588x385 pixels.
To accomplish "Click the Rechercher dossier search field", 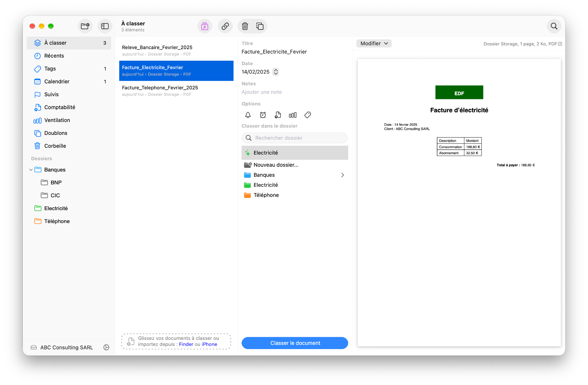I will [x=295, y=138].
